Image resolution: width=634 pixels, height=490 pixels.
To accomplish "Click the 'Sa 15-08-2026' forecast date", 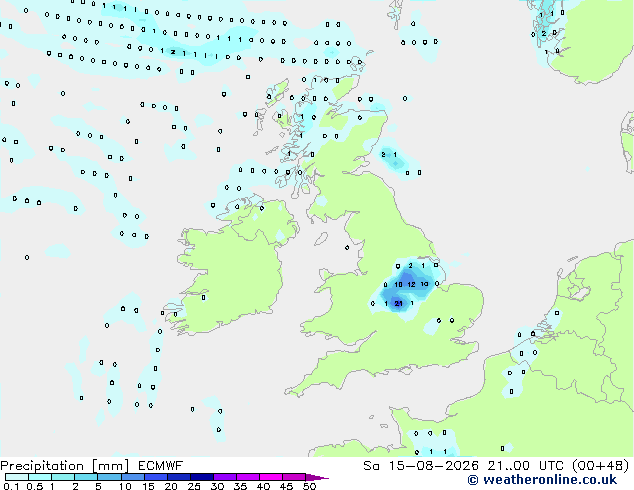I will (421, 466).
